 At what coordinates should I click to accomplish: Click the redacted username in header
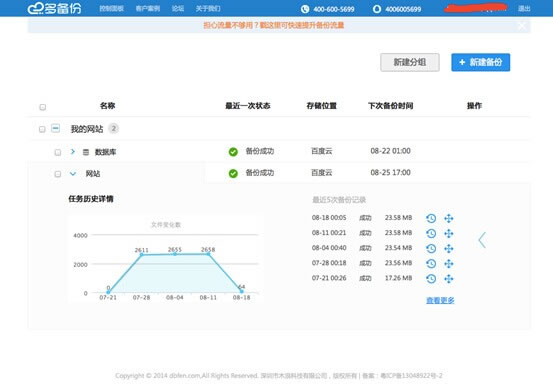(x=476, y=8)
